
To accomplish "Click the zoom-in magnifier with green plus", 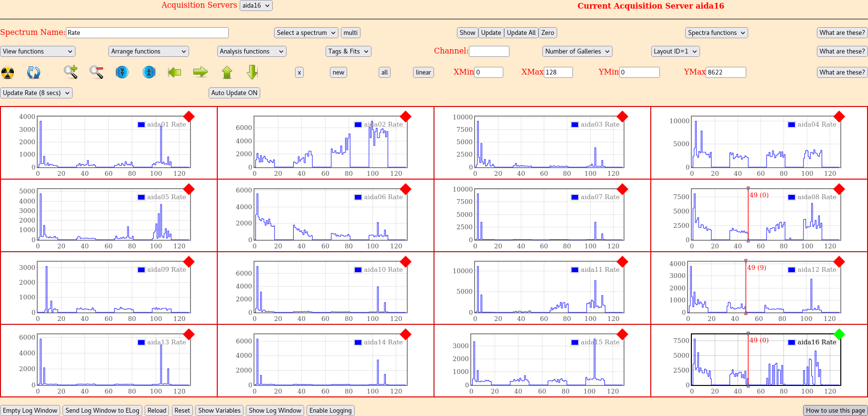I will click(x=71, y=72).
